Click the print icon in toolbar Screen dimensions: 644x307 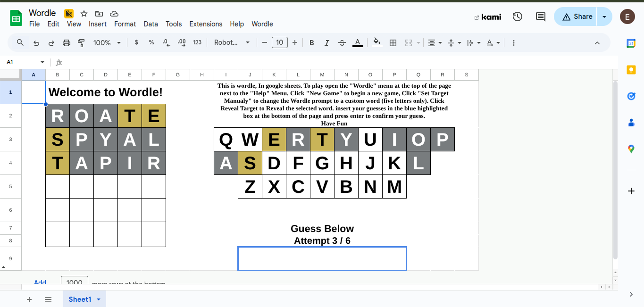(x=67, y=43)
